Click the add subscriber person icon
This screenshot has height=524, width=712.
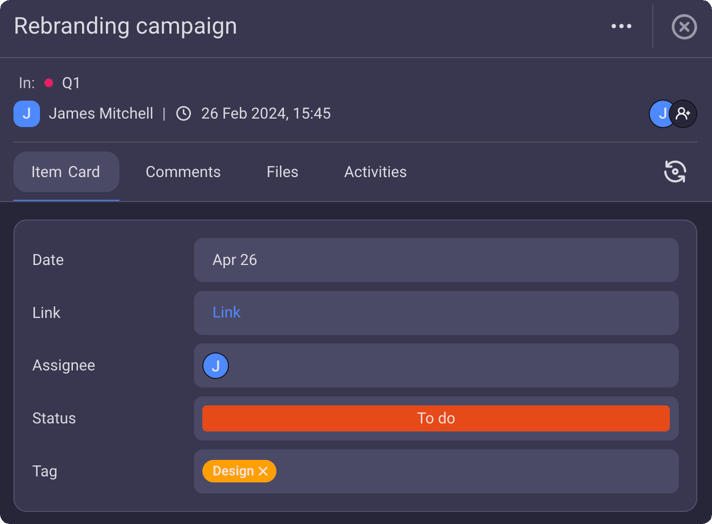(x=684, y=114)
